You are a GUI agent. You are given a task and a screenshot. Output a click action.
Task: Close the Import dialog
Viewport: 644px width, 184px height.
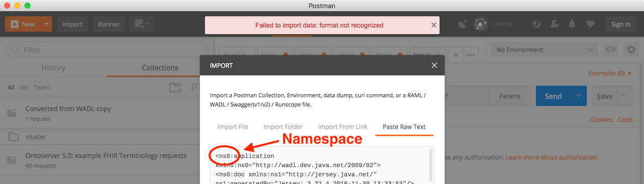pyautogui.click(x=434, y=65)
